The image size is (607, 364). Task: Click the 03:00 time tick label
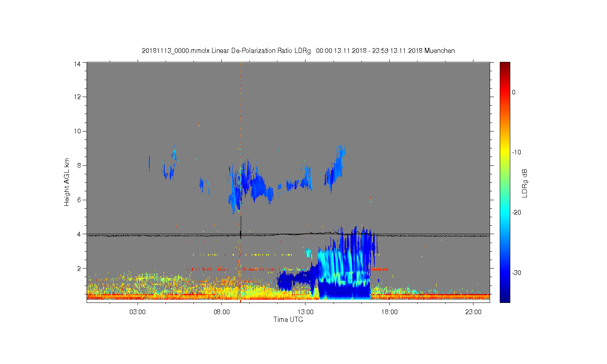138,312
